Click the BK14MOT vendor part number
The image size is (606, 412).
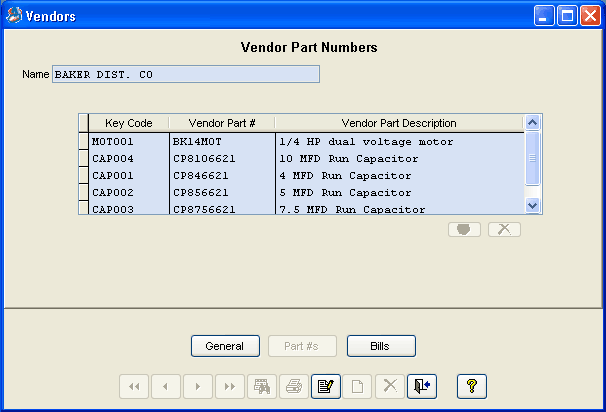(x=222, y=141)
